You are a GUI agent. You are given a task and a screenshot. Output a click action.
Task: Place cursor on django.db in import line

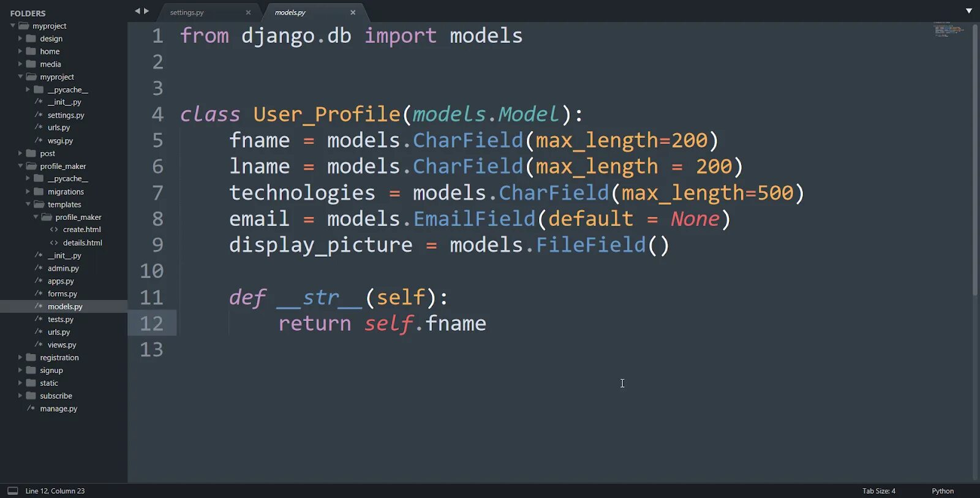pyautogui.click(x=296, y=36)
